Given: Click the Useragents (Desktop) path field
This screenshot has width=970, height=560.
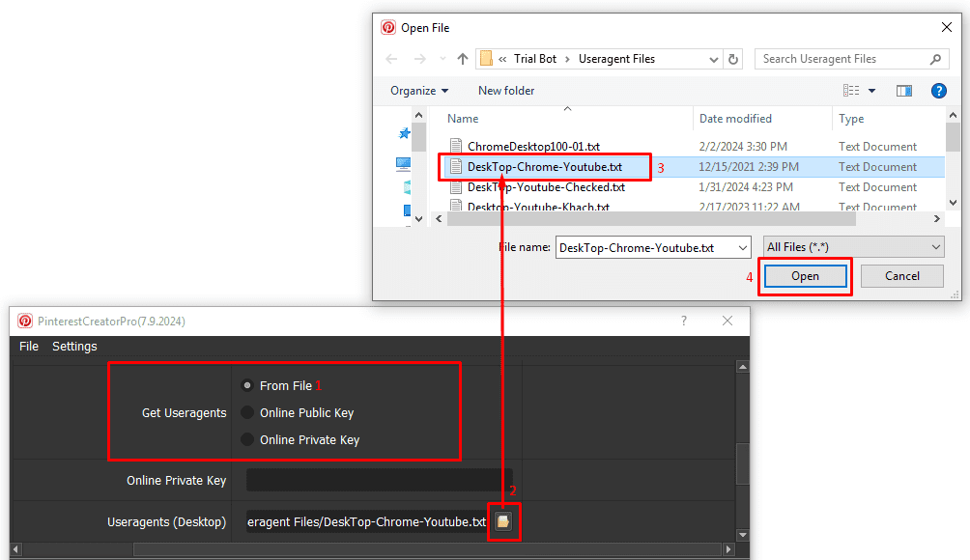Looking at the screenshot, I should pyautogui.click(x=367, y=521).
